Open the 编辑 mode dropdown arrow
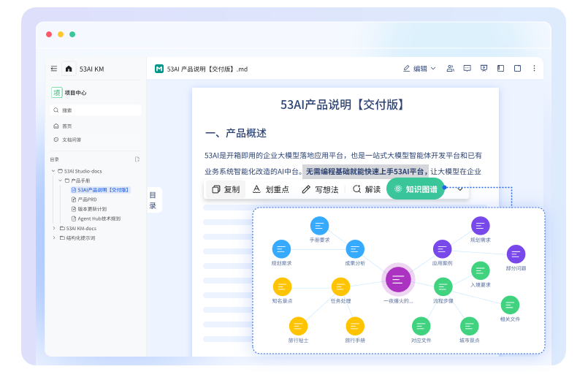 [x=433, y=68]
